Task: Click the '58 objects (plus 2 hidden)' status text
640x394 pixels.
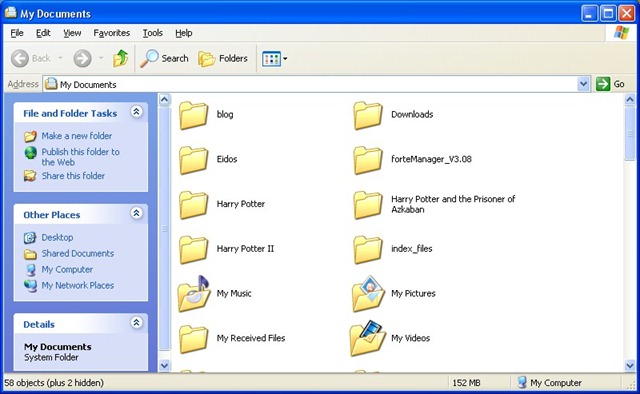Action: (x=54, y=383)
